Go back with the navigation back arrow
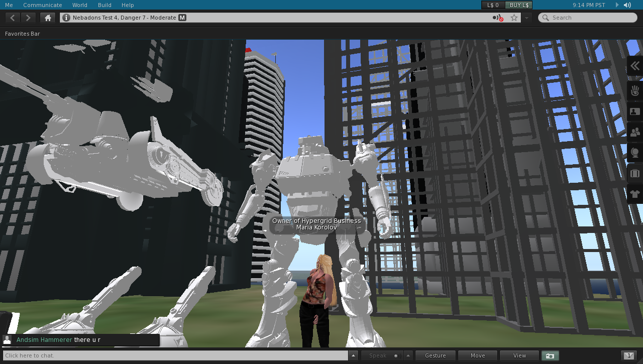The image size is (643, 364). tap(13, 18)
